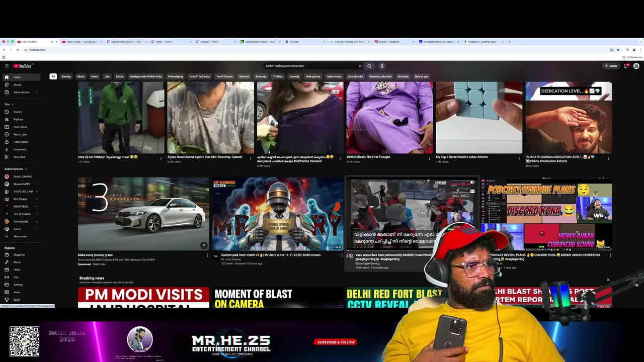Open the account avatar menu

[636, 66]
